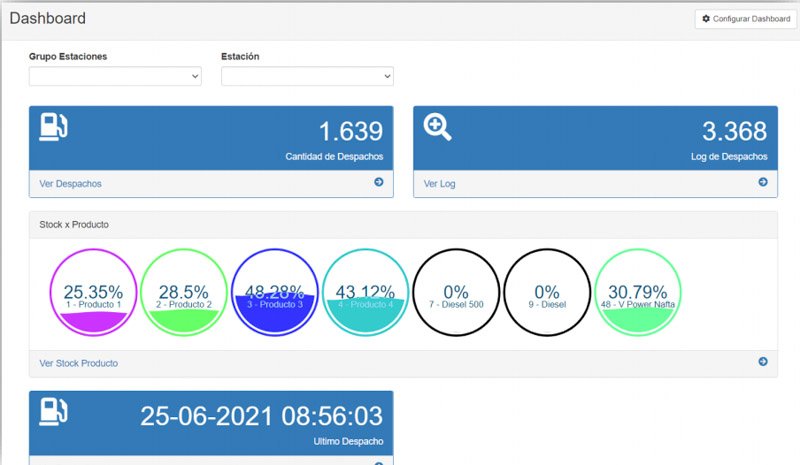The height and width of the screenshot is (465, 800).
Task: Click the magnifier zoom icon in Log card
Action: pos(437,127)
